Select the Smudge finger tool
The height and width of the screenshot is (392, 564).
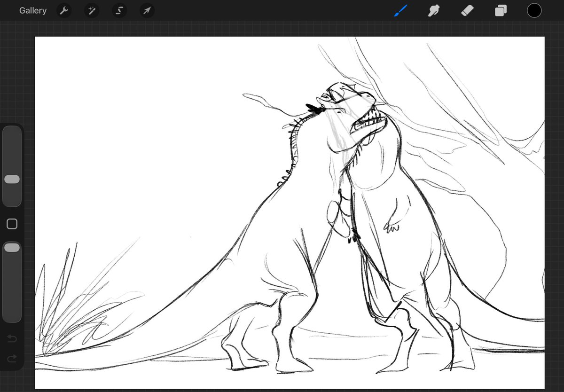pos(434,10)
